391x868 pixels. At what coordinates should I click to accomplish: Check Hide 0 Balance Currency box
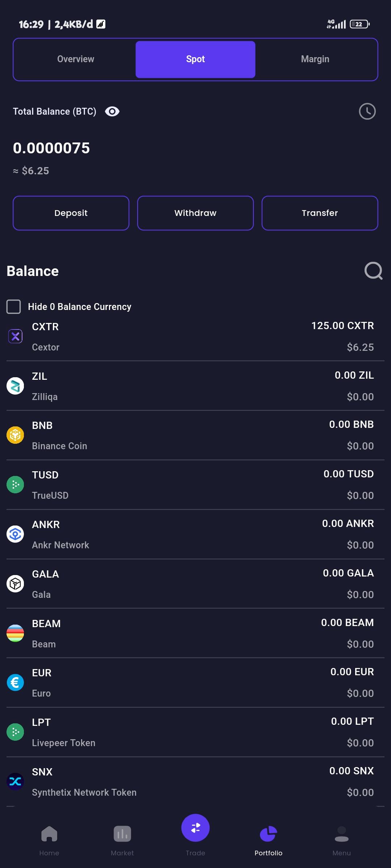[14, 307]
